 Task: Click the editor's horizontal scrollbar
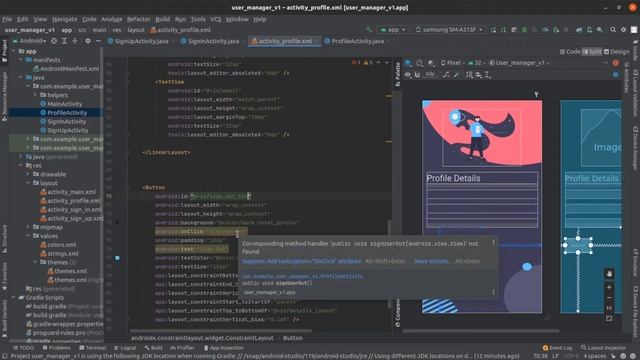221,331
